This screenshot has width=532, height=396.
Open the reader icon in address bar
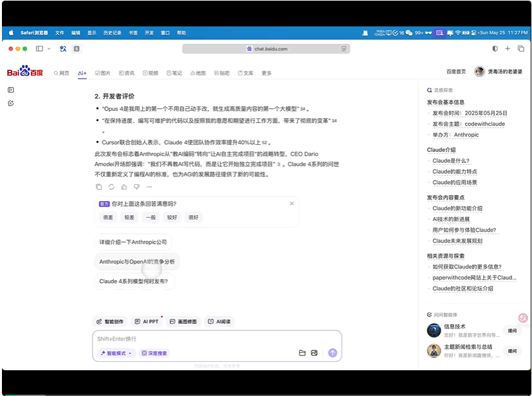[x=344, y=49]
